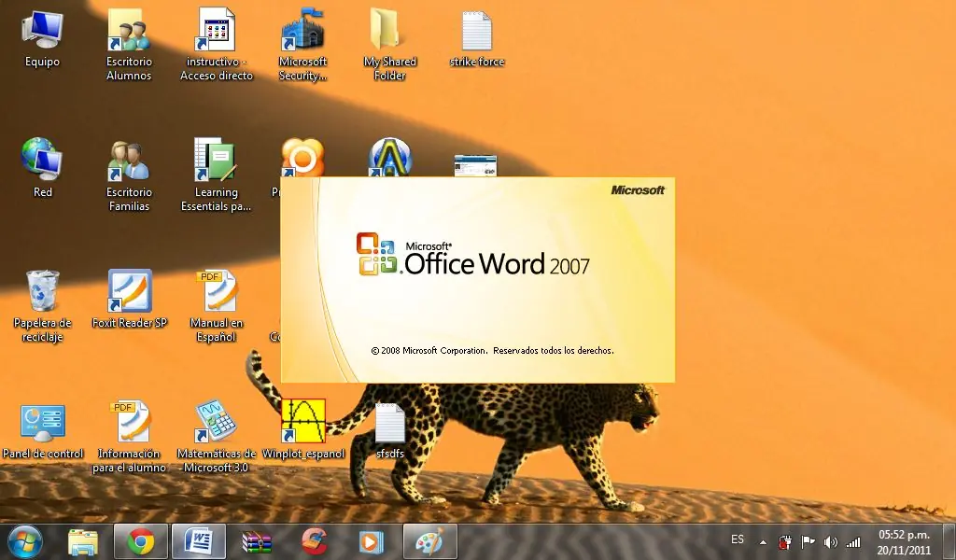
Task: Click the network signal tray icon
Action: pos(853,541)
